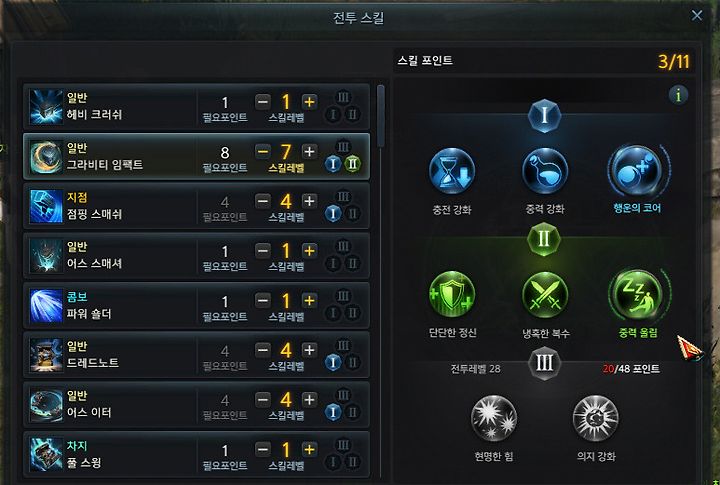Toggle tripod I badge on 어스 이터
This screenshot has height=485, width=720.
point(333,412)
